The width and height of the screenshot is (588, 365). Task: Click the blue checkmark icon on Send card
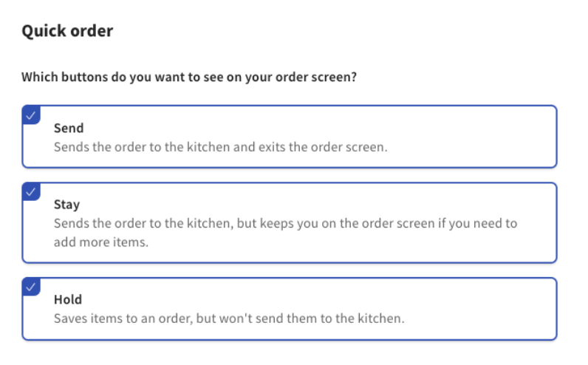click(x=31, y=115)
